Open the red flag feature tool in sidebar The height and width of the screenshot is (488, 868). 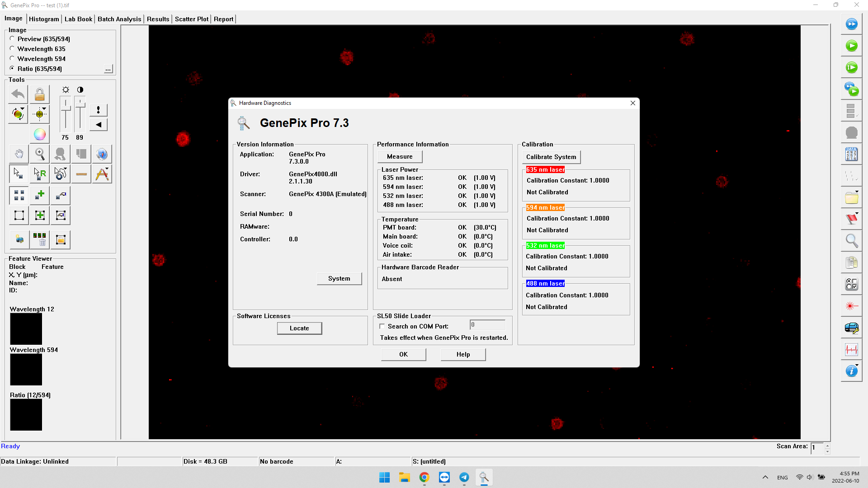(x=852, y=218)
